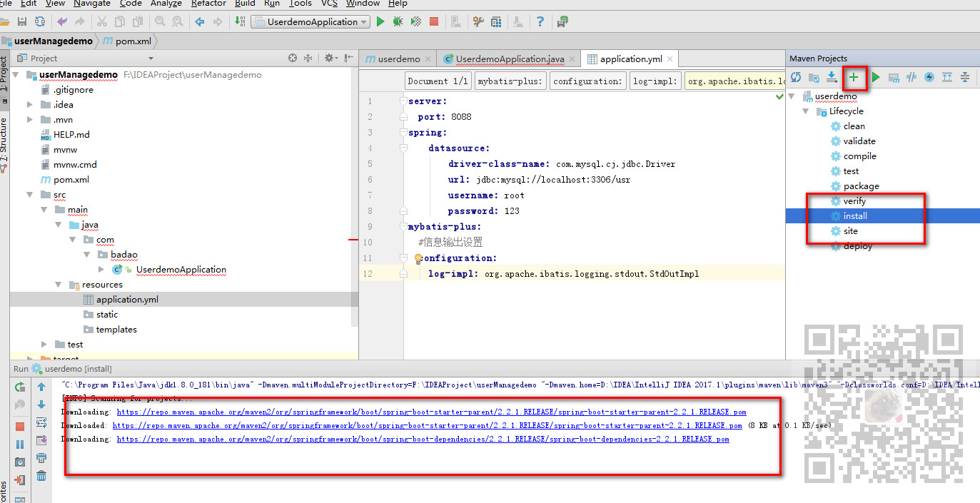
Task: Toggle Maven offline mode
Action: (911, 77)
